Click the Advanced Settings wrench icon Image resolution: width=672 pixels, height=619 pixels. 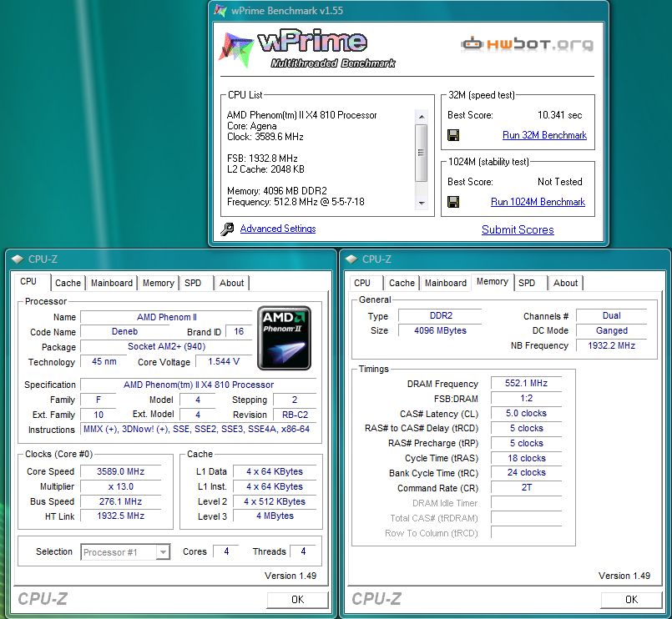click(227, 229)
